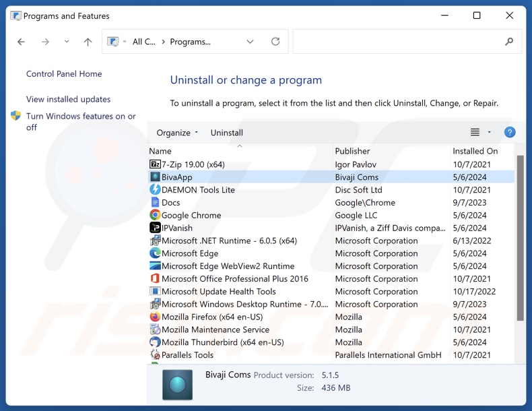The width and height of the screenshot is (532, 411).
Task: Click the Docs program icon
Action: click(155, 202)
